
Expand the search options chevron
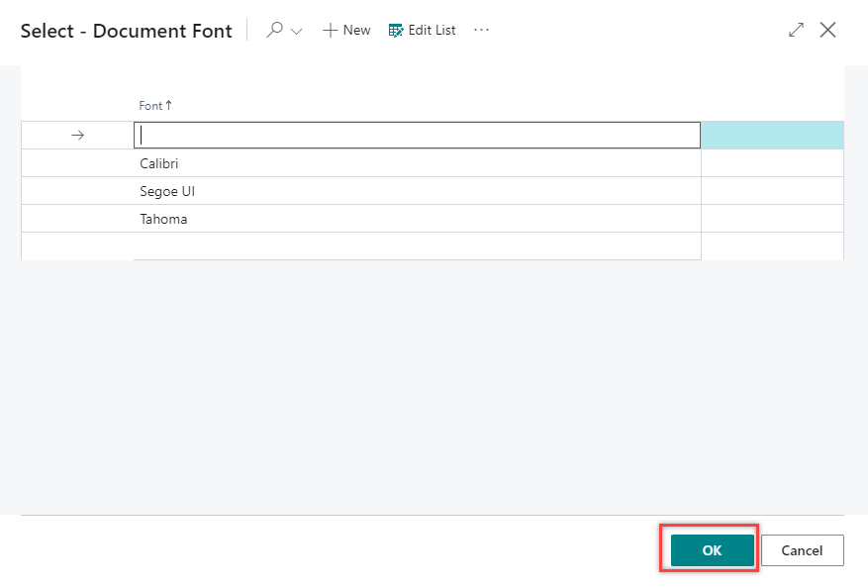tap(296, 31)
